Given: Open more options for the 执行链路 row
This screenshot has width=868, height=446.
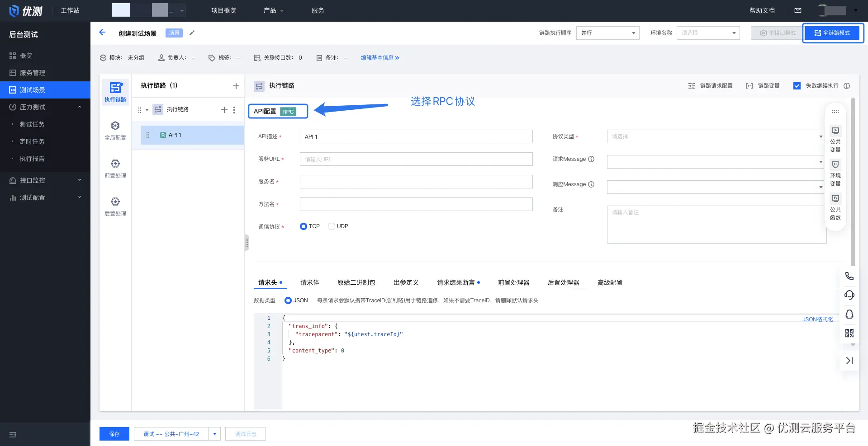Looking at the screenshot, I should tap(234, 110).
